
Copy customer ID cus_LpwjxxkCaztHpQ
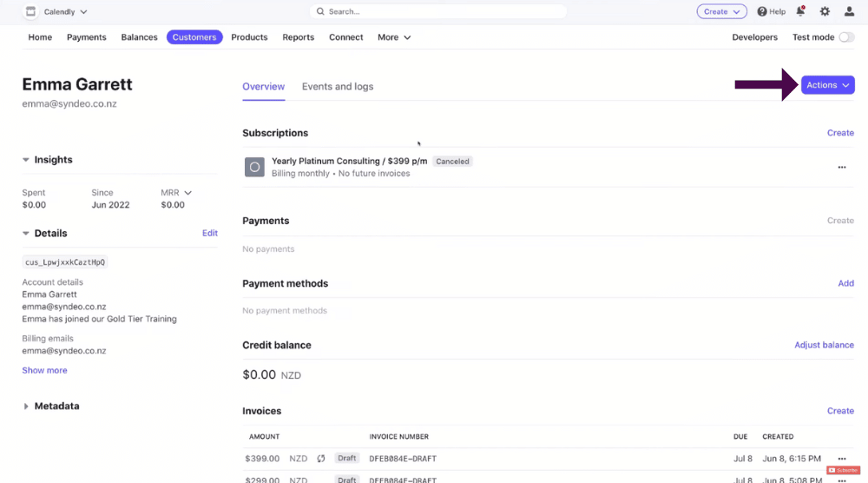[65, 262]
